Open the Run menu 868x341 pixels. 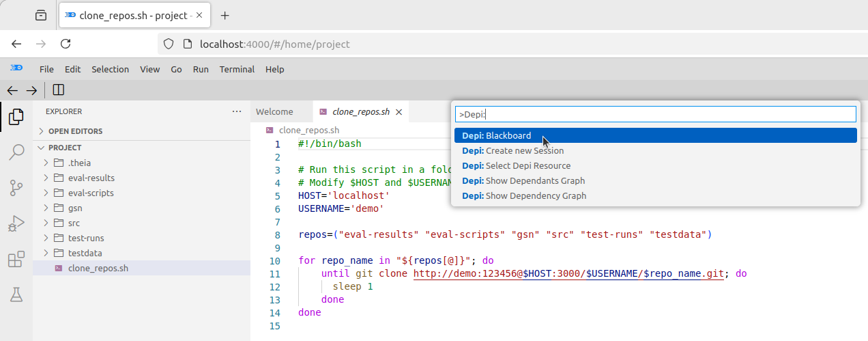point(201,69)
